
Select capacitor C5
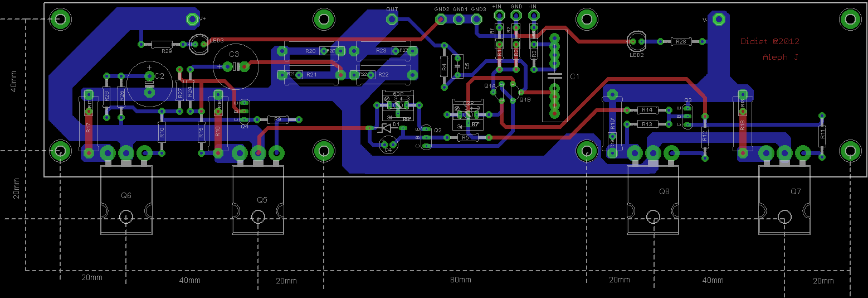point(458,66)
